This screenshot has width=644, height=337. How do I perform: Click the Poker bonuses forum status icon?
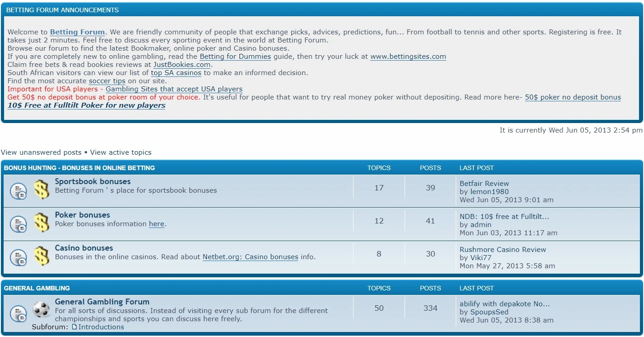pyautogui.click(x=19, y=224)
